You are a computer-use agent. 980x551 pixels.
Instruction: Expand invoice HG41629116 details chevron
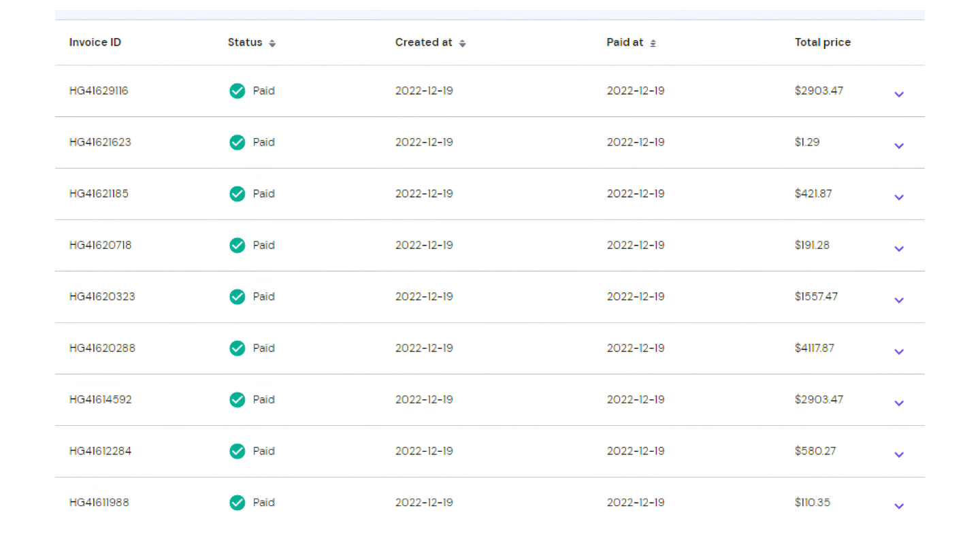click(x=898, y=95)
